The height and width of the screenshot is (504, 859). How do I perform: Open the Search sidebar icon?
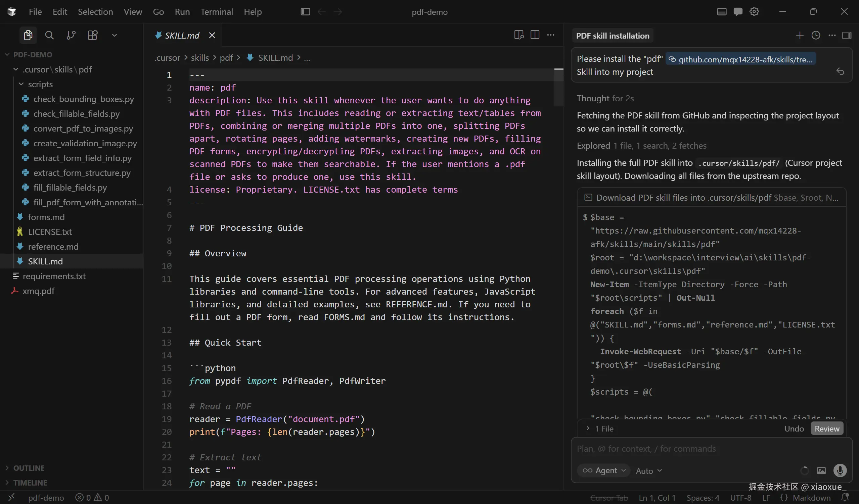pos(49,35)
